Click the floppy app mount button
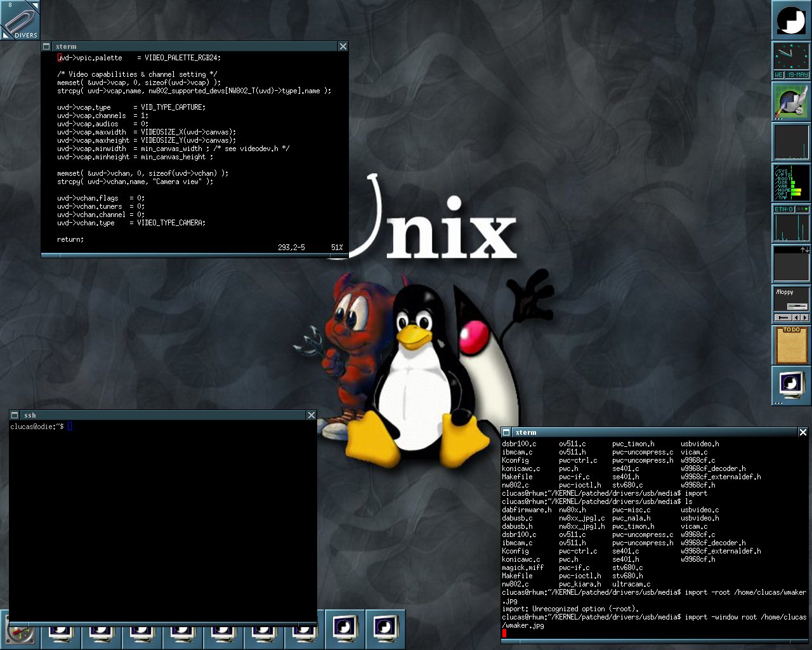 tap(783, 317)
